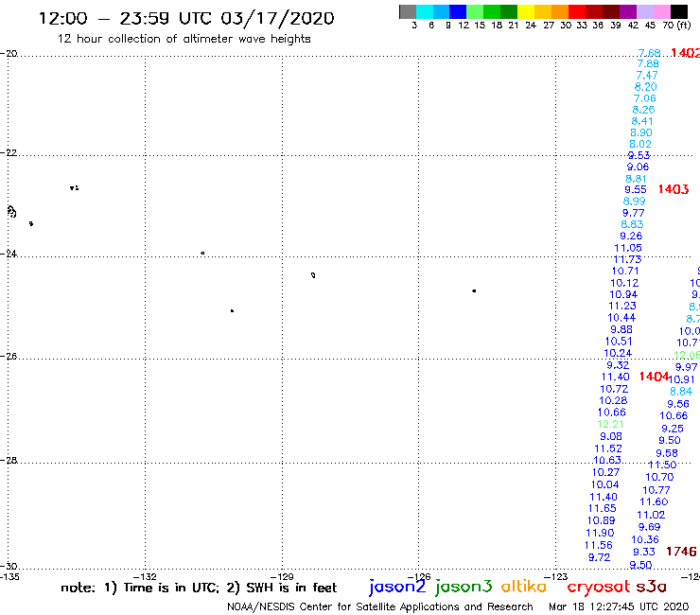Click the reading '10.04'
This screenshot has width=700, height=615.
tap(604, 484)
